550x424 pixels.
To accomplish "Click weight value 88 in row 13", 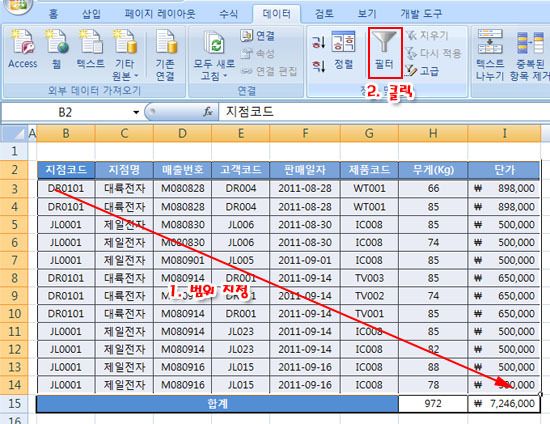I will 433,367.
